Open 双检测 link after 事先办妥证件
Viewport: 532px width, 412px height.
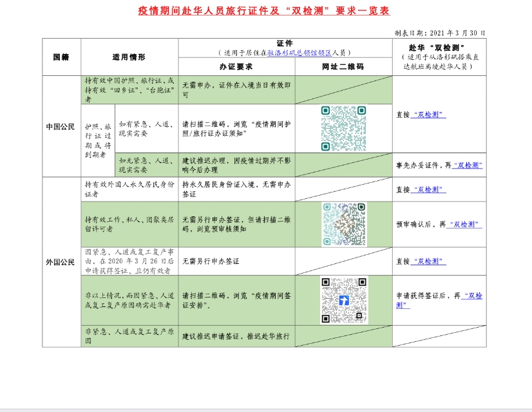point(467,165)
